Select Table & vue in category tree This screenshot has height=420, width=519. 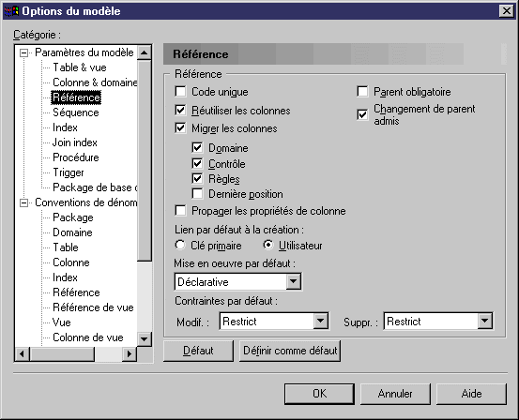point(80,67)
